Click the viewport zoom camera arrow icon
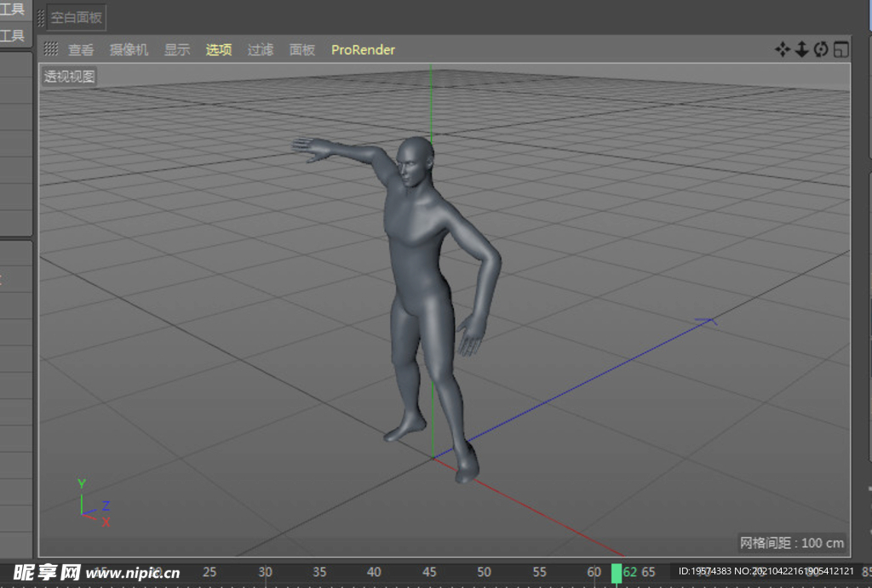This screenshot has height=588, width=872. pyautogui.click(x=801, y=49)
